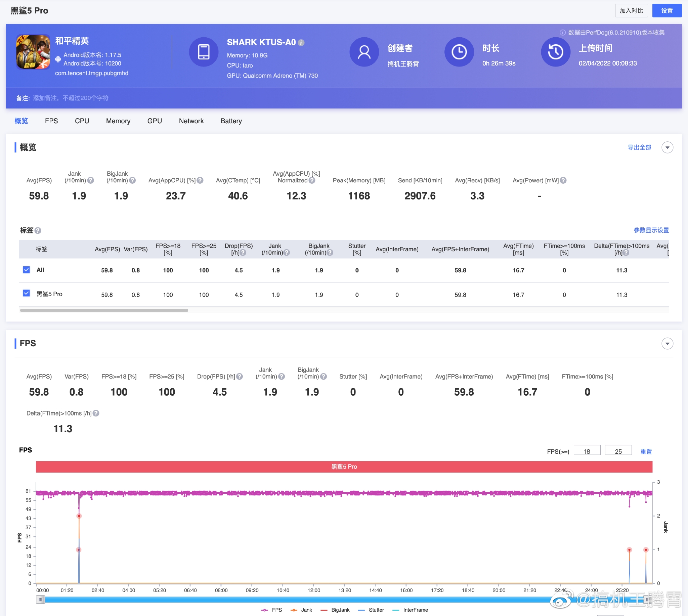This screenshot has height=616, width=688.
Task: Toggle Jank series in chart legend
Action: tap(301, 610)
